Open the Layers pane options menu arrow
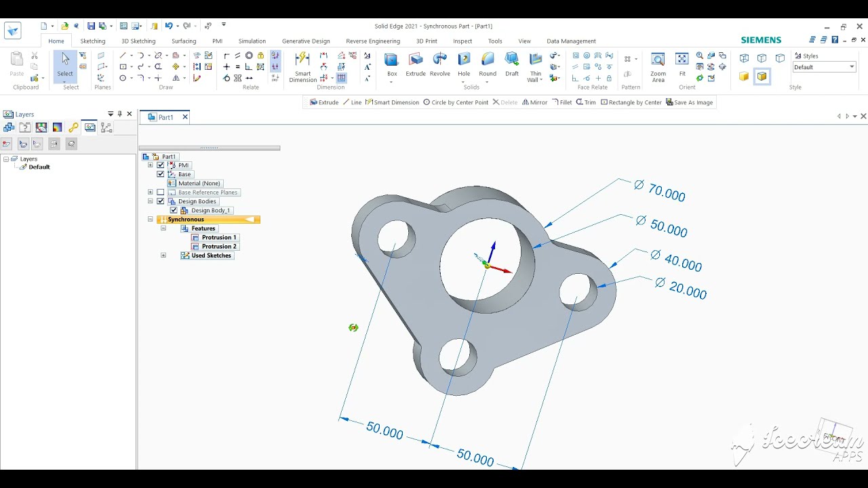Viewport: 868px width, 488px height. point(111,114)
